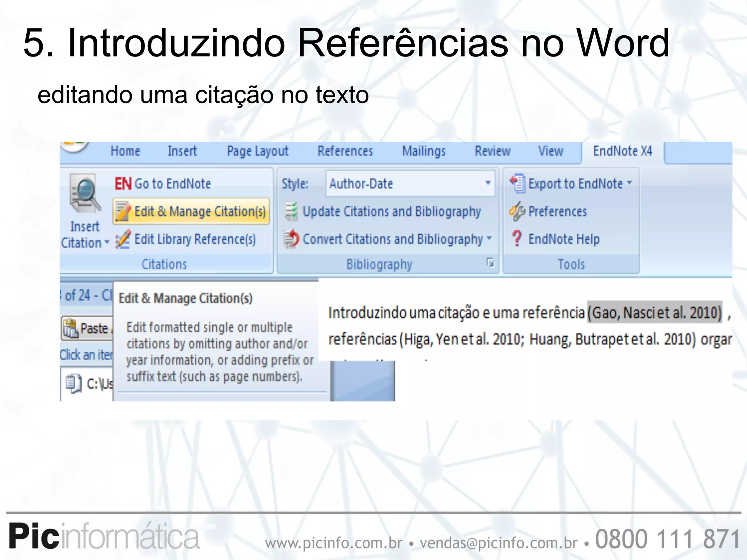Image resolution: width=747 pixels, height=560 pixels.
Task: Click the document icon beside C:\Us path
Action: click(74, 384)
